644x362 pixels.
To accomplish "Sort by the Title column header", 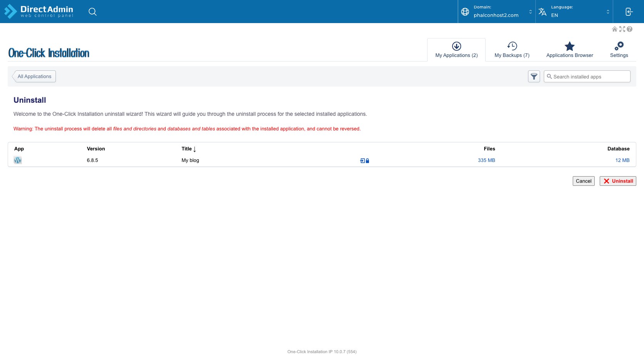I will [189, 149].
